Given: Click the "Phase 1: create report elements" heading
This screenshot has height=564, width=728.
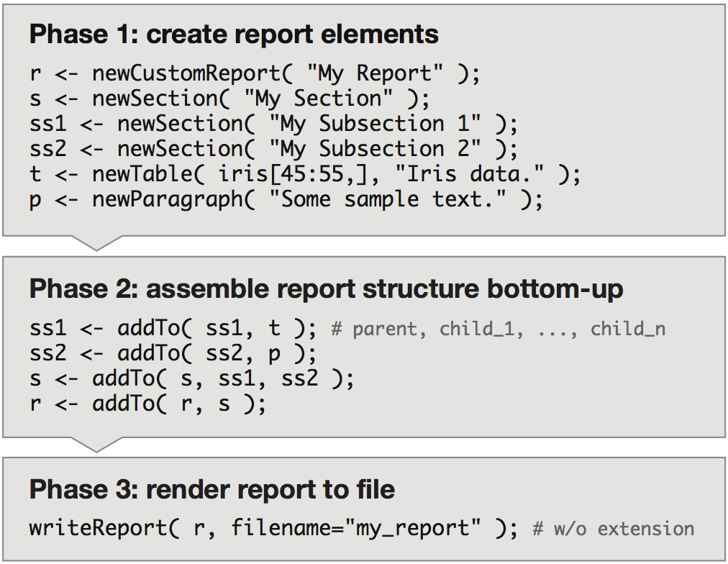Looking at the screenshot, I should click(x=234, y=35).
